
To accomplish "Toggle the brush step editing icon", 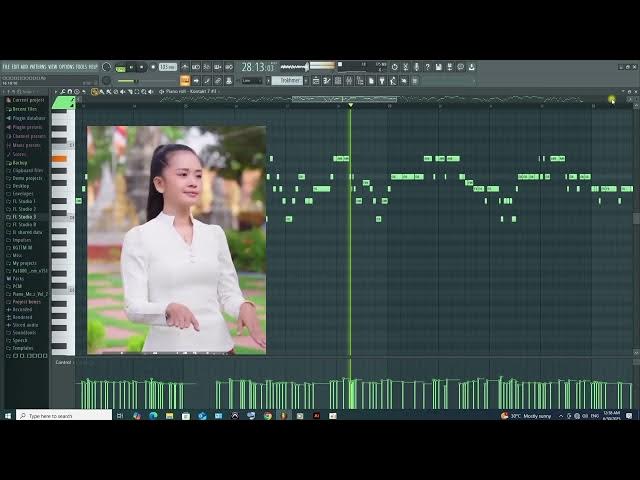I will (207, 81).
